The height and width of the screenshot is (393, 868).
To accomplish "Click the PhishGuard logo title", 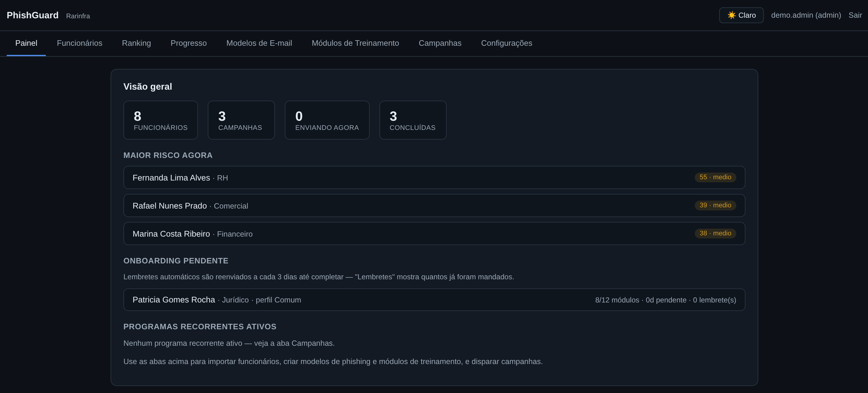I will click(x=33, y=15).
